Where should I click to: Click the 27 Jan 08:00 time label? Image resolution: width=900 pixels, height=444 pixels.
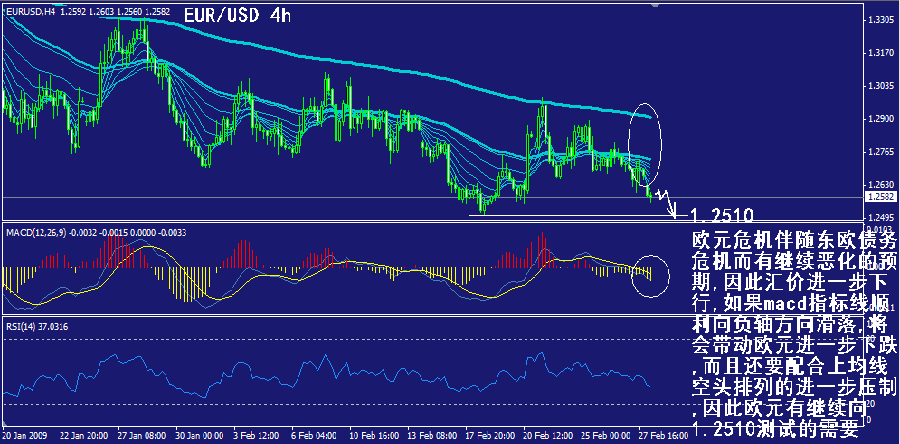(x=141, y=435)
